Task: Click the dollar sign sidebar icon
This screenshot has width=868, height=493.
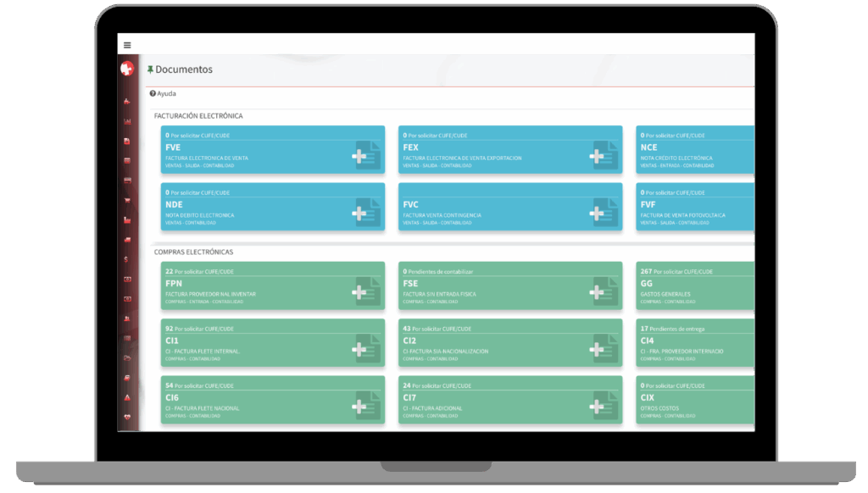Action: pyautogui.click(x=127, y=259)
